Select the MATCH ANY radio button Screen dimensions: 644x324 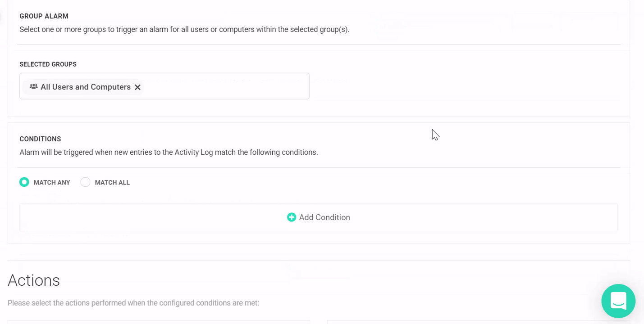pyautogui.click(x=24, y=182)
